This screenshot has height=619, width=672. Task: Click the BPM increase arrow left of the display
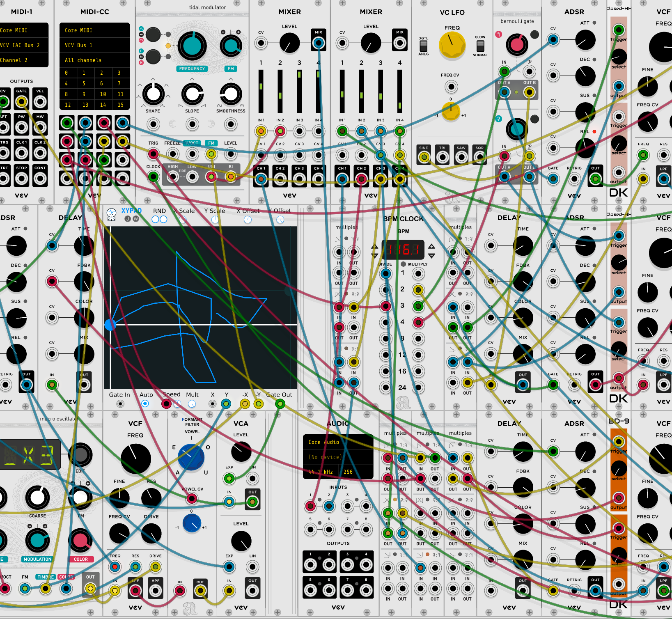pyautogui.click(x=374, y=246)
